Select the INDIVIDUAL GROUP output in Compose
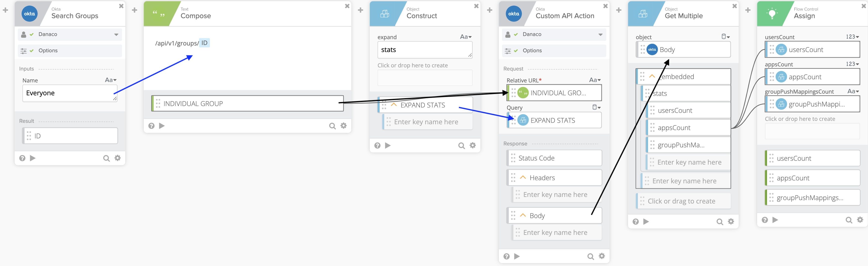This screenshot has height=266, width=868. tap(247, 104)
